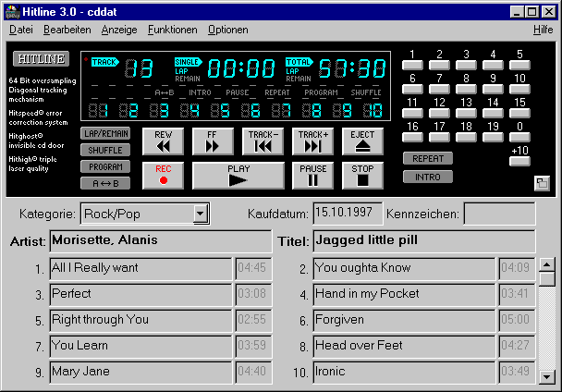
Task: Open the Kategorie dropdown arrow
Action: click(x=200, y=214)
